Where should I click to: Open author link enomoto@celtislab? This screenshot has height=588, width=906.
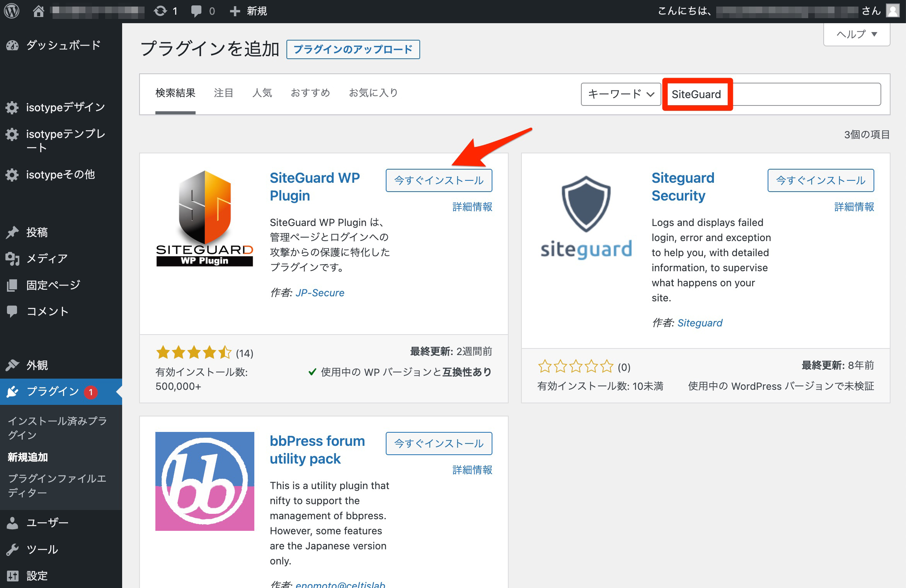[x=341, y=584]
